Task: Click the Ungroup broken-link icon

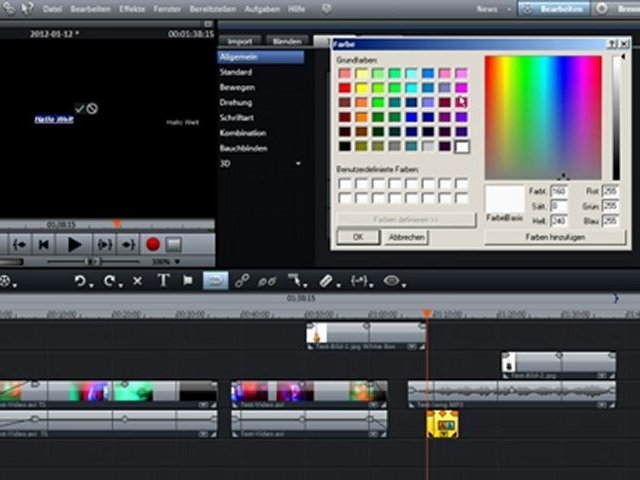Action: [x=267, y=282]
